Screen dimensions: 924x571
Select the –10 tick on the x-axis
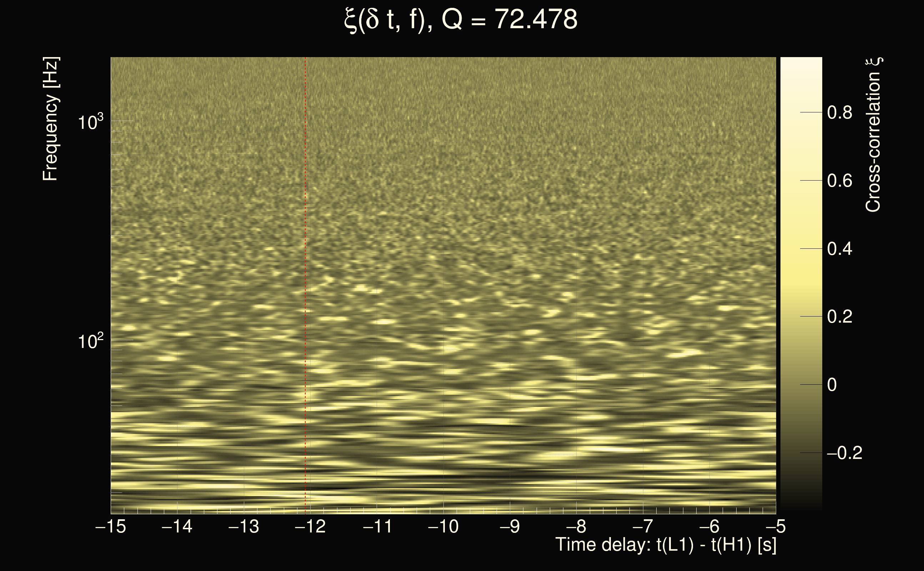(x=443, y=526)
